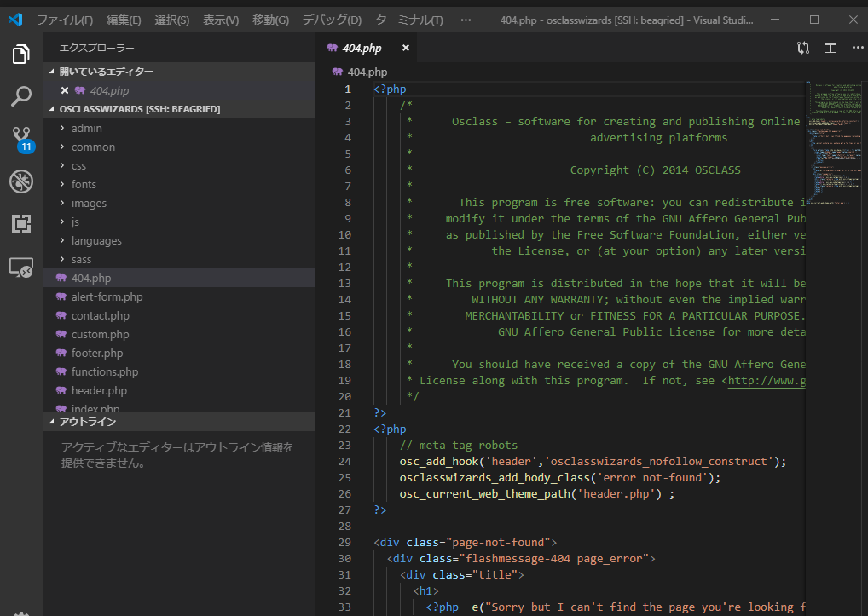This screenshot has width=868, height=616.
Task: Open the Extensions view icon
Action: tap(21, 223)
